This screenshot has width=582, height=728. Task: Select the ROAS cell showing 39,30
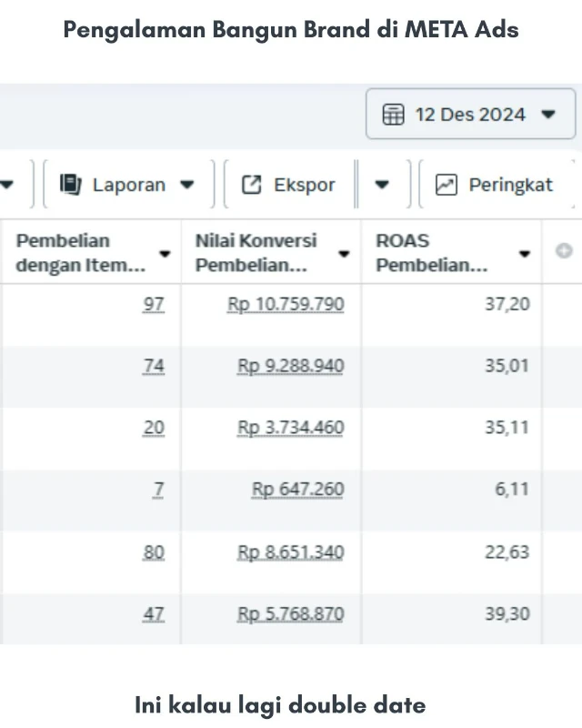click(x=507, y=613)
